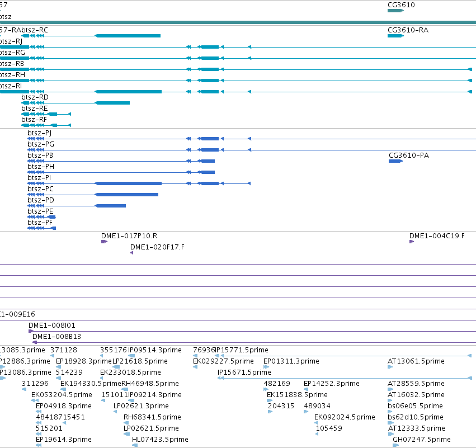This screenshot has width=476, height=448.
Task: Select the btsz-PF protein label
Action: (x=40, y=223)
